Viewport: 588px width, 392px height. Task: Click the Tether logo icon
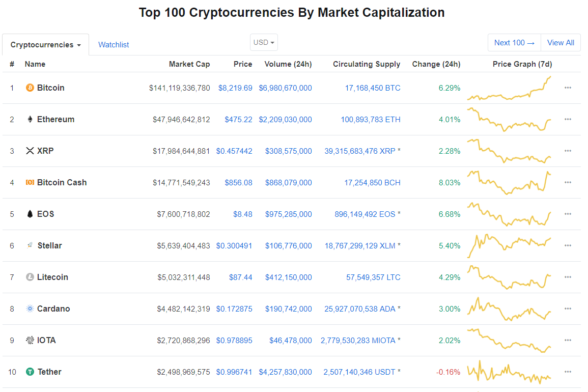coord(30,372)
